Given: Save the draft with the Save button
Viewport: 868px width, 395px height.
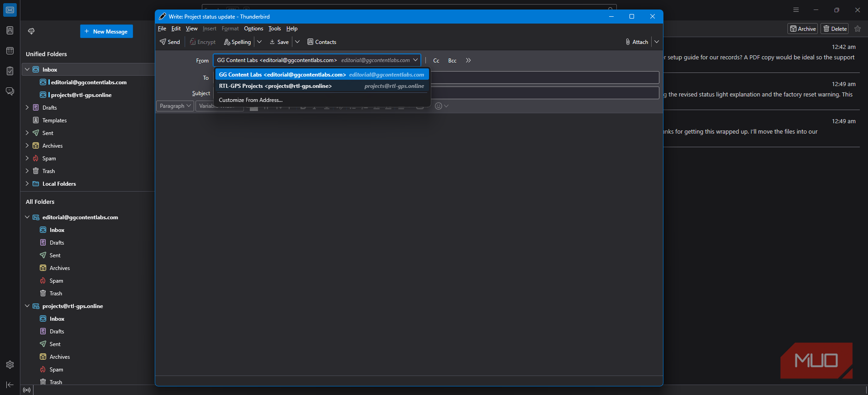Looking at the screenshot, I should [279, 42].
